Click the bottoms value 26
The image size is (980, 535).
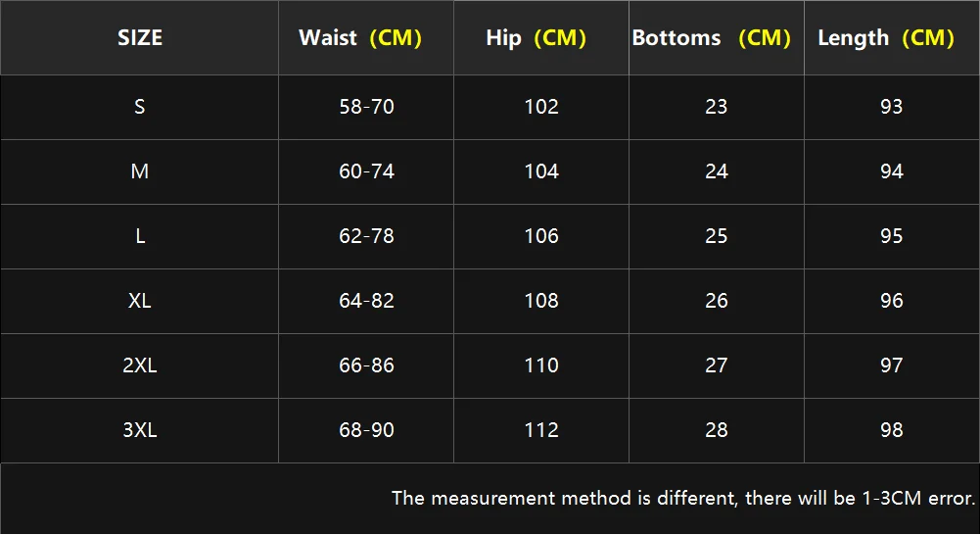717,301
